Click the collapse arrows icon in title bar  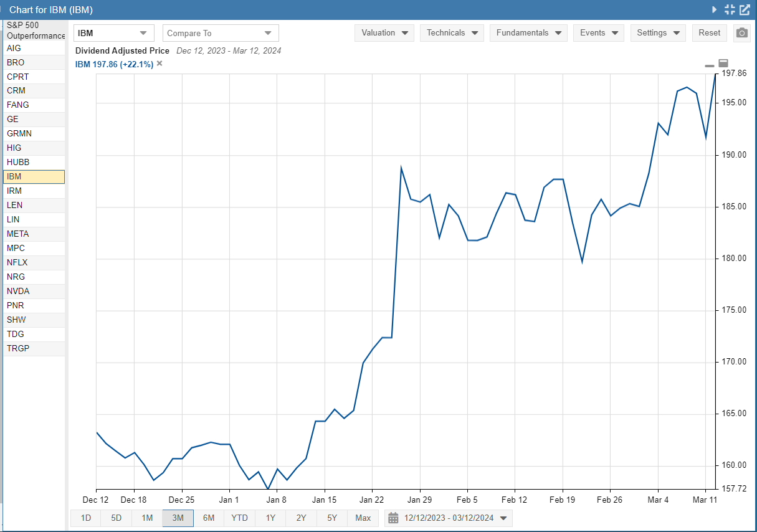(x=730, y=9)
